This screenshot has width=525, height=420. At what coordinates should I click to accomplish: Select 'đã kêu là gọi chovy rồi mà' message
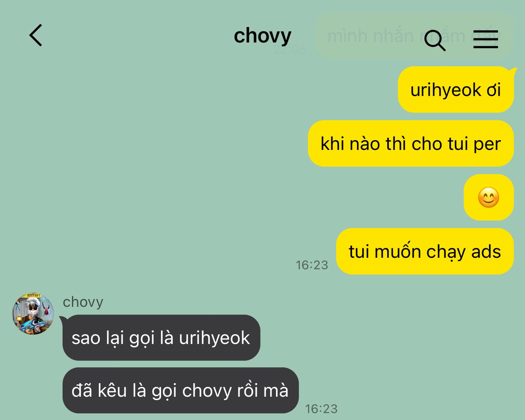pos(180,390)
